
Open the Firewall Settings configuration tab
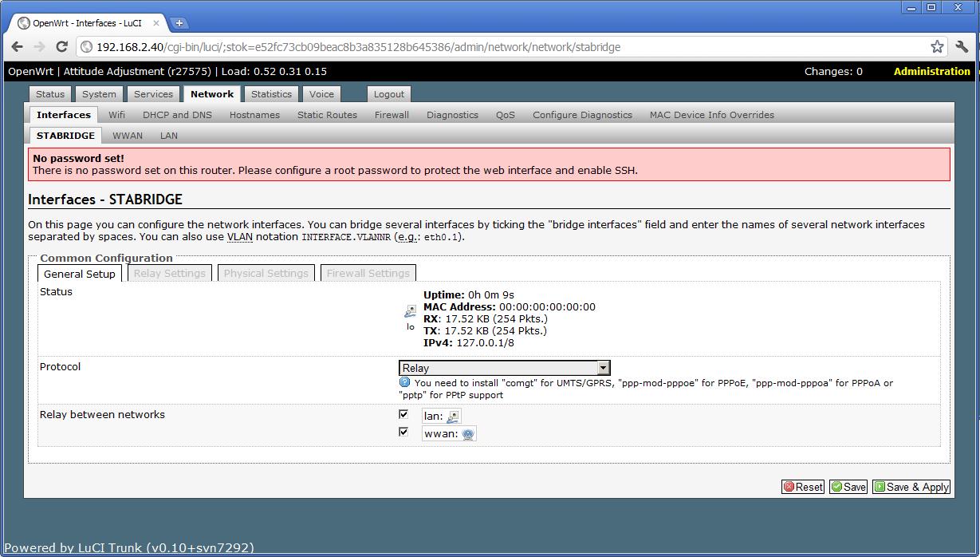pos(368,274)
